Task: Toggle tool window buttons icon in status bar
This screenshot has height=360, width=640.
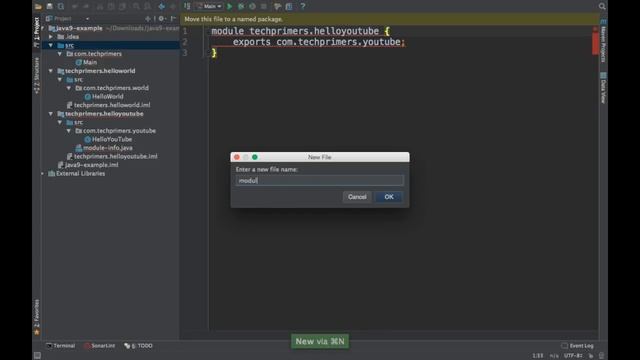Action: pyautogui.click(x=37, y=356)
